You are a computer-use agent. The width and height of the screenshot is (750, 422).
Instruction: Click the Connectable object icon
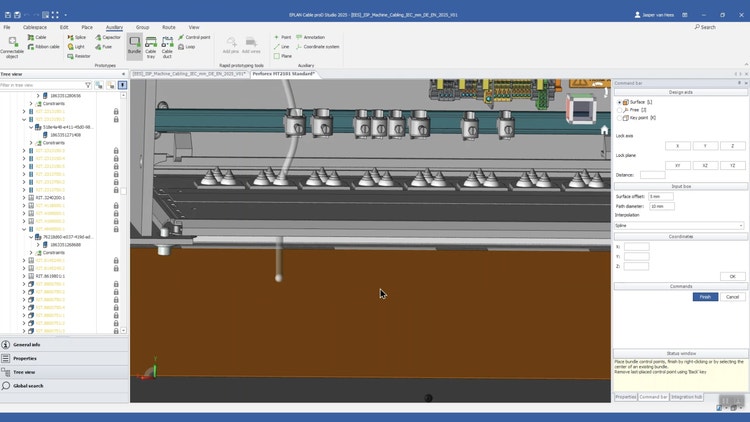coord(12,45)
